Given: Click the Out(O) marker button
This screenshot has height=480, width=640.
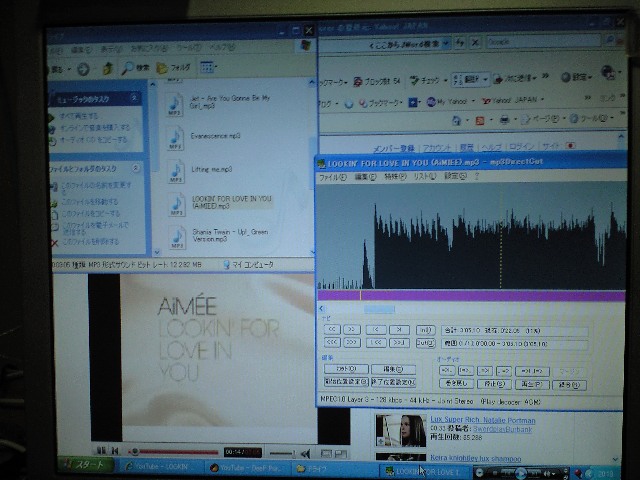Looking at the screenshot, I should [425, 343].
